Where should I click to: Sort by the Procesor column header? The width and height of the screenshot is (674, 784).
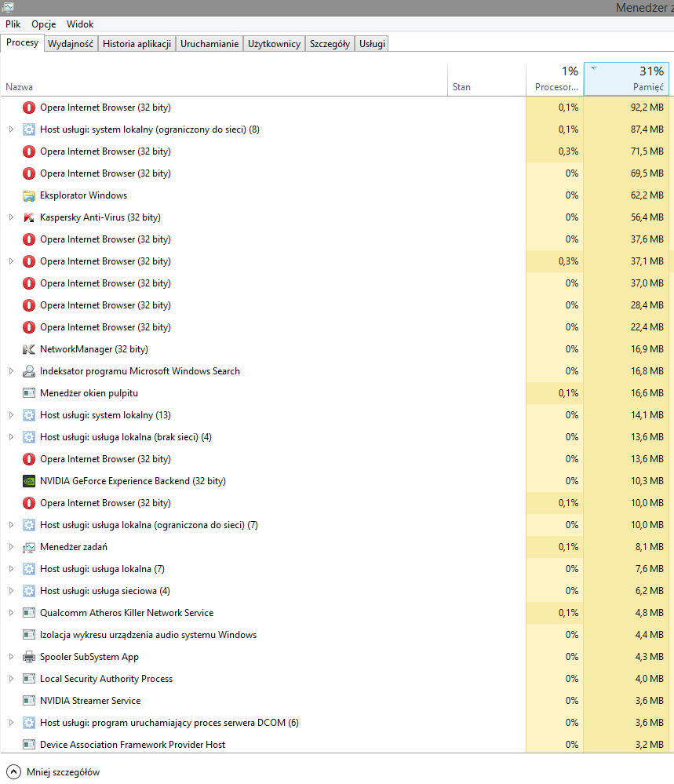(555, 80)
